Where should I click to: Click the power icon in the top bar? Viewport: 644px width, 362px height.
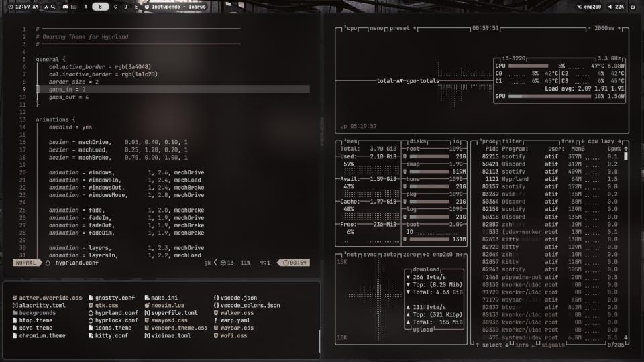pyautogui.click(x=634, y=7)
